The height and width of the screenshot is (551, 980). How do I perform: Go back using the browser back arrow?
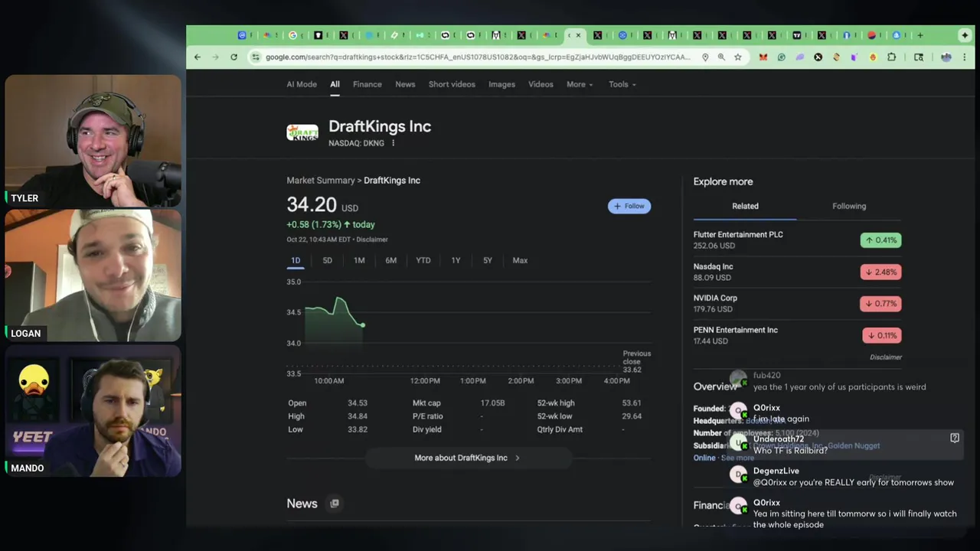(x=198, y=57)
